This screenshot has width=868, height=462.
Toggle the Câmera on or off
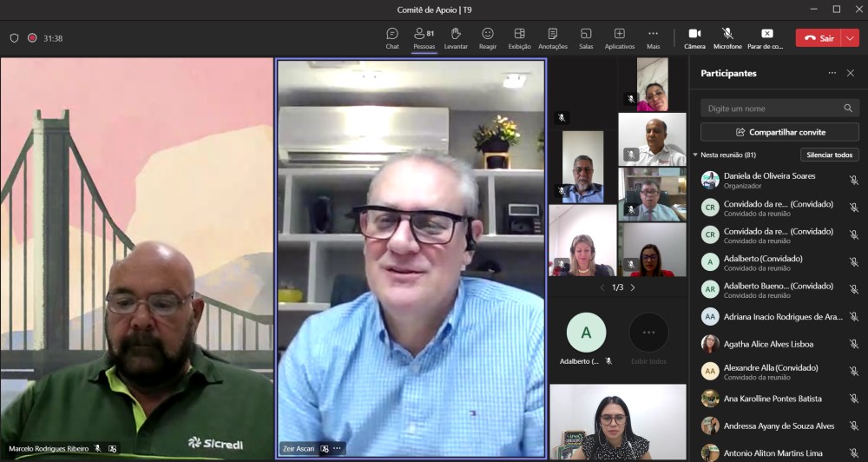coord(694,37)
